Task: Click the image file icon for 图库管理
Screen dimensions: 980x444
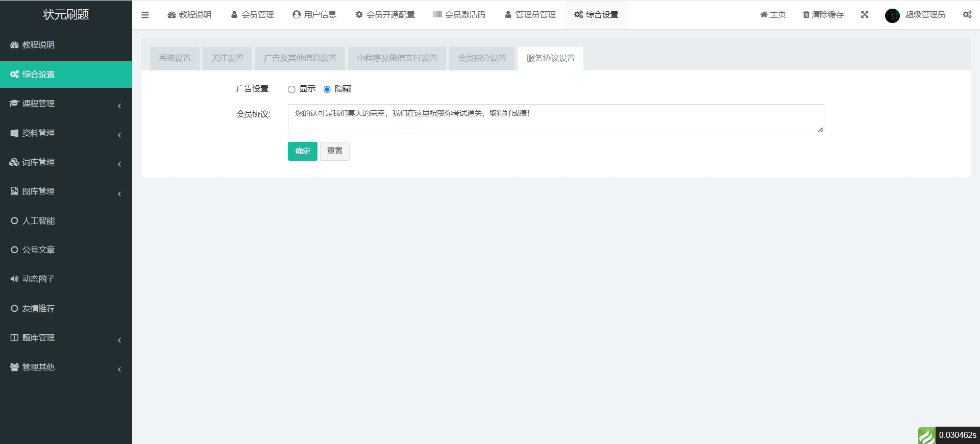Action: [x=14, y=191]
